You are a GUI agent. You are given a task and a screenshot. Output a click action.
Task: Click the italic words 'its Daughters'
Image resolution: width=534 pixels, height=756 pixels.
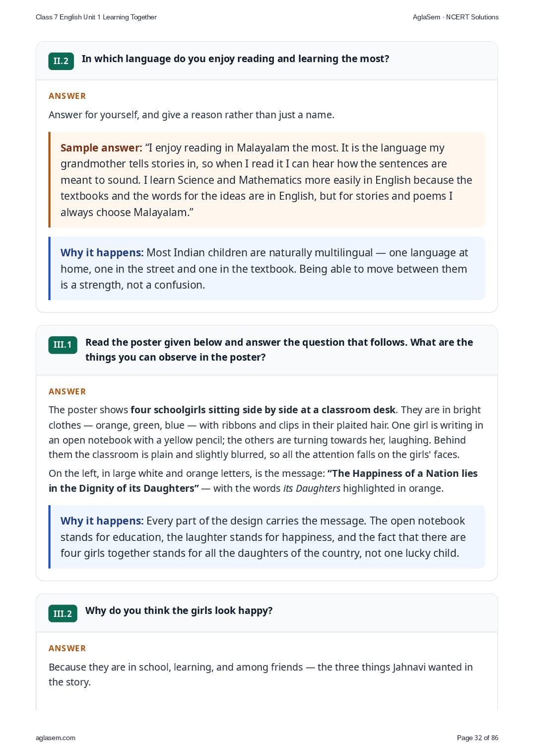tap(312, 488)
